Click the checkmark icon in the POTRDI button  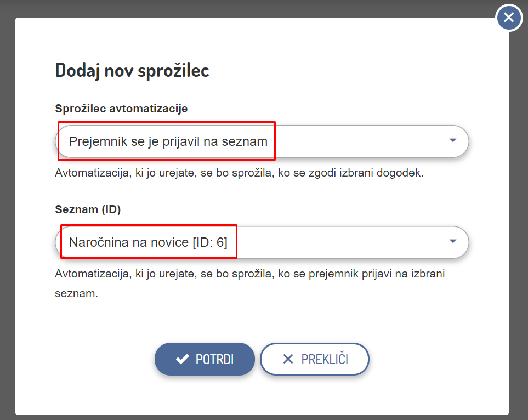point(182,359)
